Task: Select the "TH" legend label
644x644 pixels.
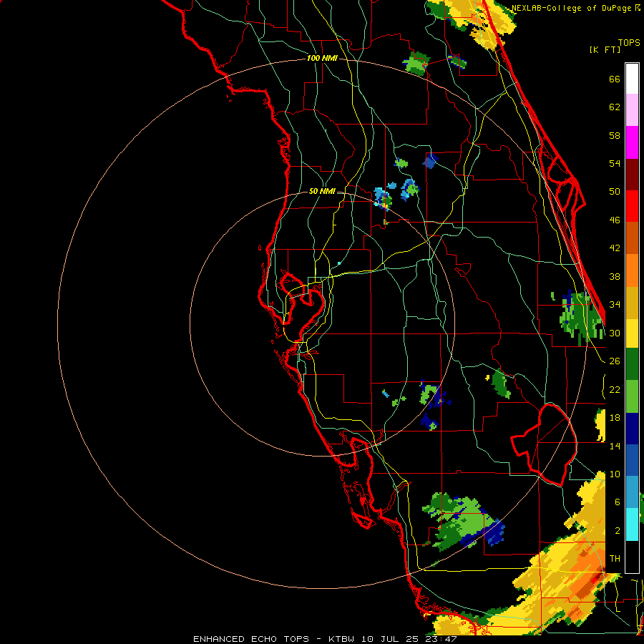Action: (x=615, y=559)
